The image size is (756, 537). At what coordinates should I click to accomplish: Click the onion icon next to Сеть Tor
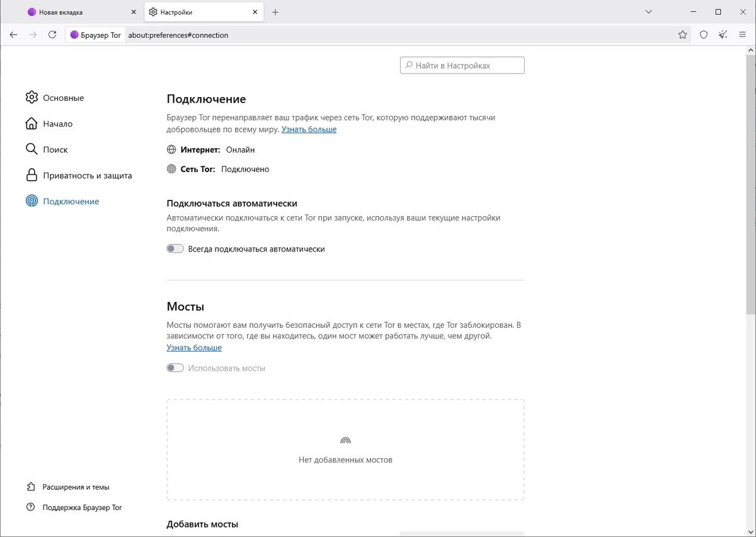pyautogui.click(x=171, y=169)
